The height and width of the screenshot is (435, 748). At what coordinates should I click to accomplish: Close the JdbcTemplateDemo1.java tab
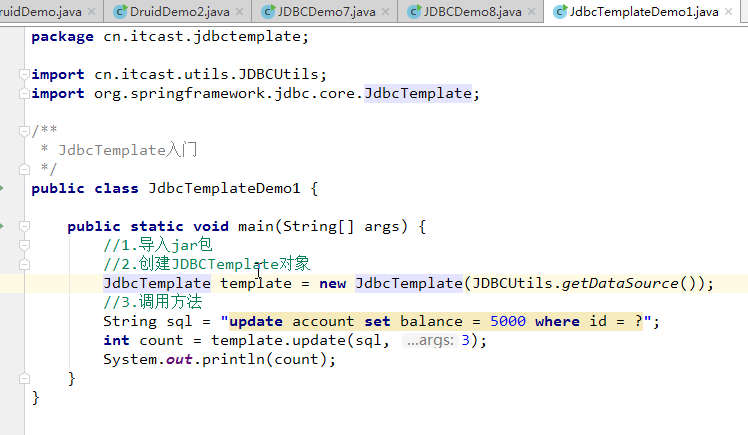(x=728, y=12)
